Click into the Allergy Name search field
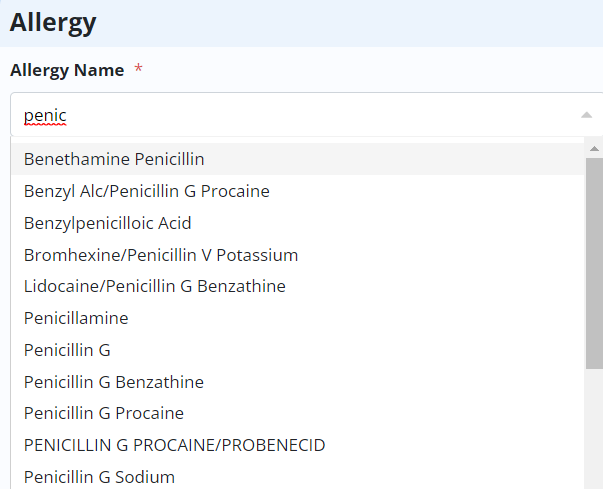603x489 pixels. [300, 115]
